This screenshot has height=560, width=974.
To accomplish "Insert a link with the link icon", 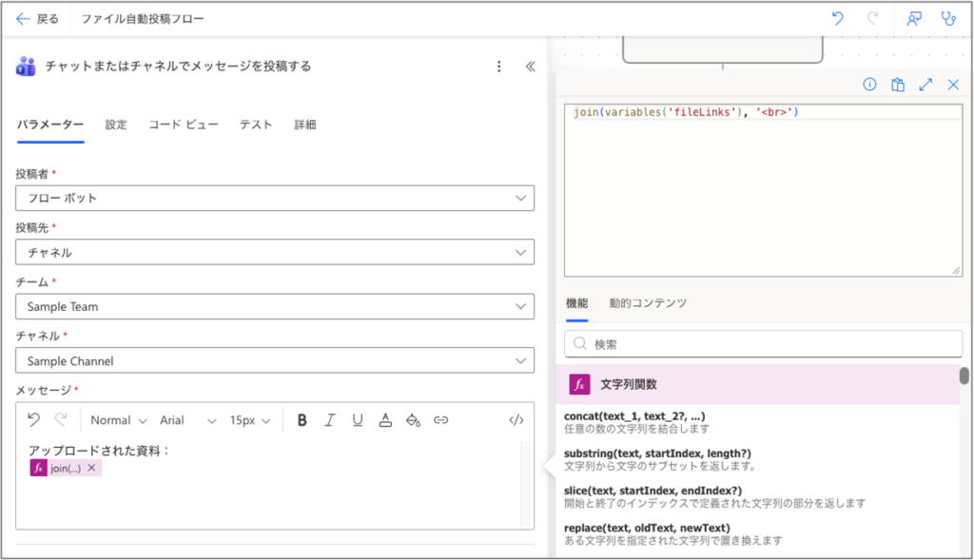I will point(440,420).
